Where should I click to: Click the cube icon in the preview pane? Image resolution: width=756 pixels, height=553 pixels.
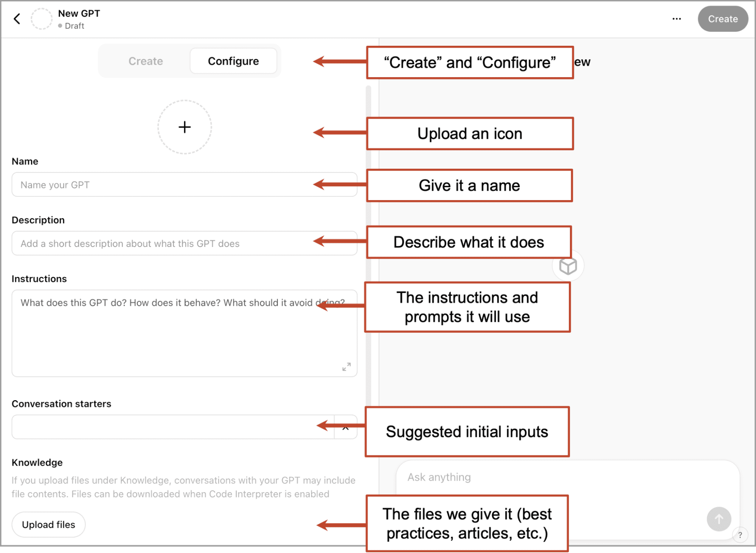point(568,266)
